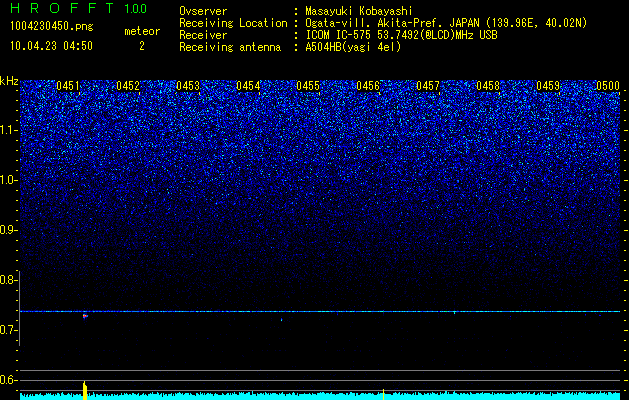The width and height of the screenshot is (629, 400).
Task: Click the date stamp 10.04.23 04:50
Action: coord(51,46)
